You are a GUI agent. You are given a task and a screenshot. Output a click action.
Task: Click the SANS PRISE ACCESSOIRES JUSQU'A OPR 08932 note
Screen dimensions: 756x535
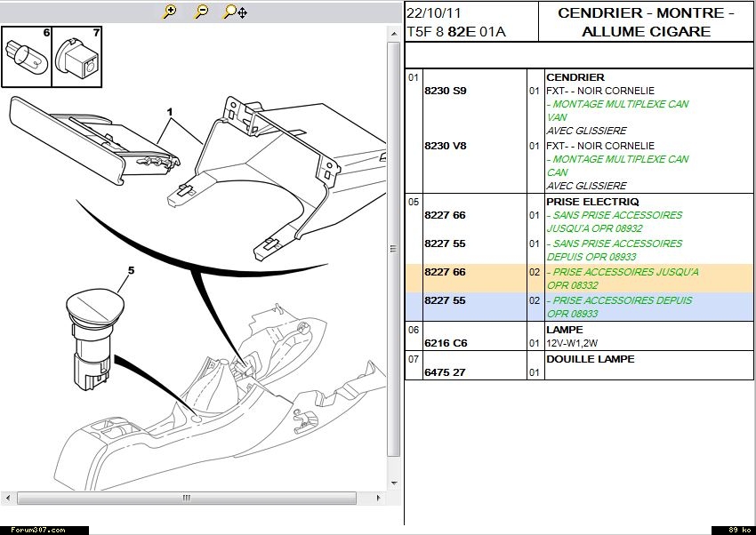coord(614,221)
